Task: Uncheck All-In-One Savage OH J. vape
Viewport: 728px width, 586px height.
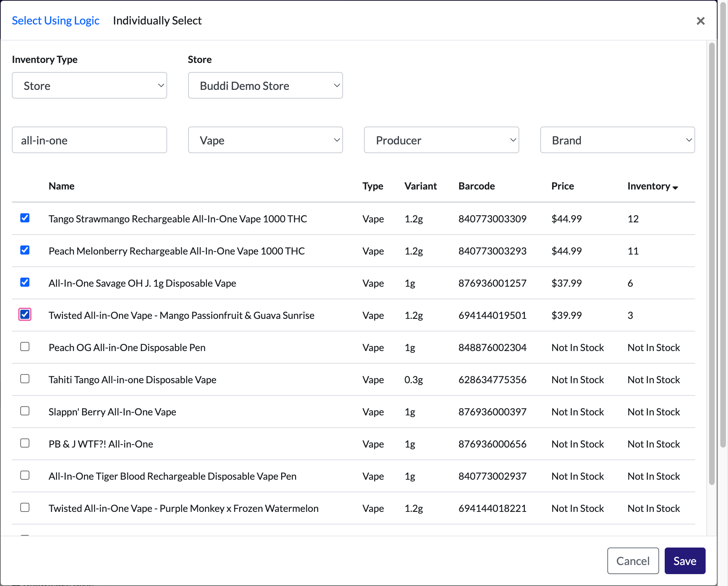Action: point(25,282)
